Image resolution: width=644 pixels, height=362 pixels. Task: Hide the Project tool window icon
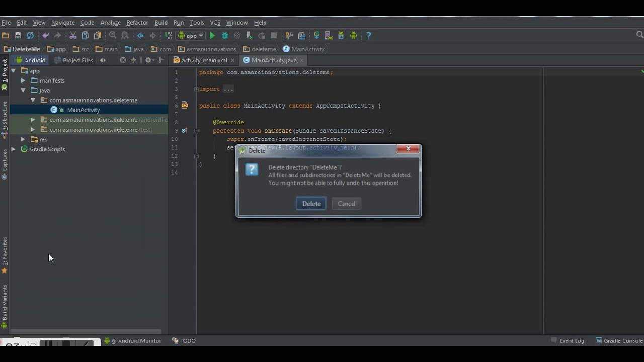click(162, 60)
